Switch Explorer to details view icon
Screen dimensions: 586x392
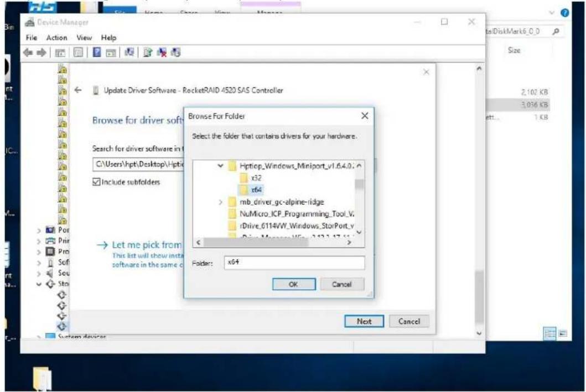coord(549,333)
